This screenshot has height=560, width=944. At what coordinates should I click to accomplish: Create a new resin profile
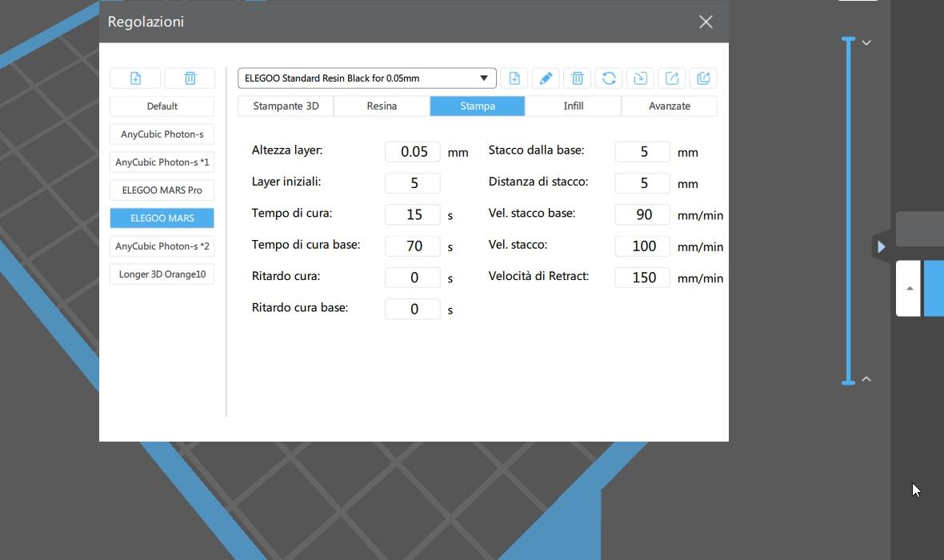click(x=514, y=78)
